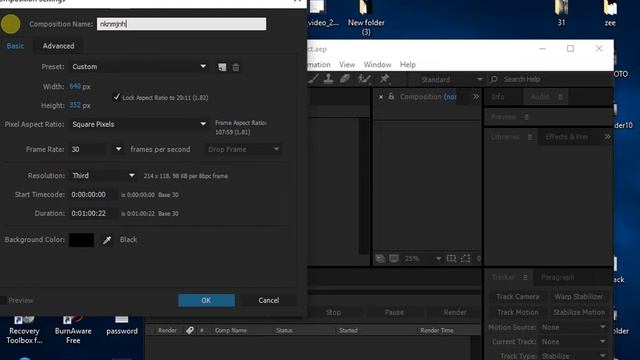Click the delete preset trash icon

coord(236,67)
